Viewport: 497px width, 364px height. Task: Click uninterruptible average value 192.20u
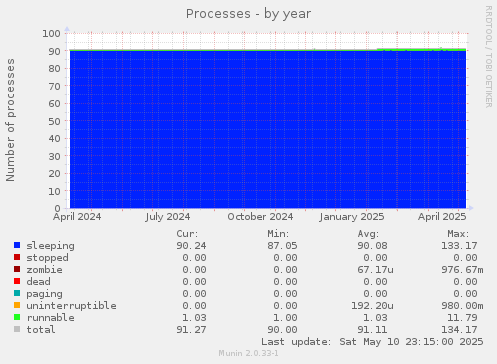(x=372, y=306)
